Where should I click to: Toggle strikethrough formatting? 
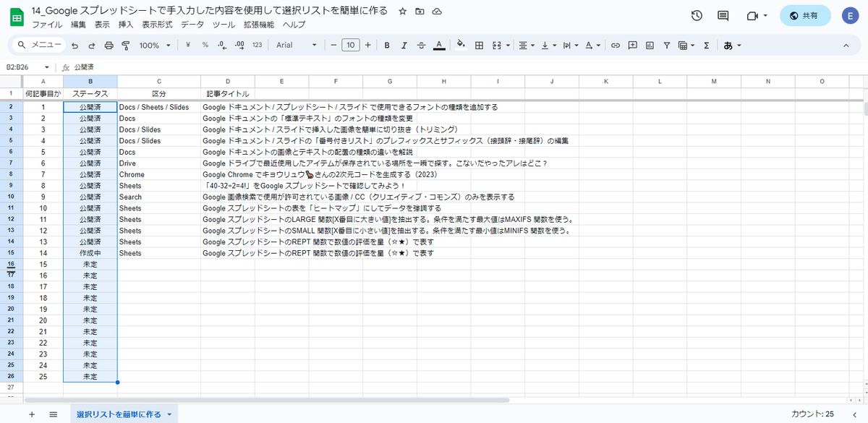coord(422,45)
